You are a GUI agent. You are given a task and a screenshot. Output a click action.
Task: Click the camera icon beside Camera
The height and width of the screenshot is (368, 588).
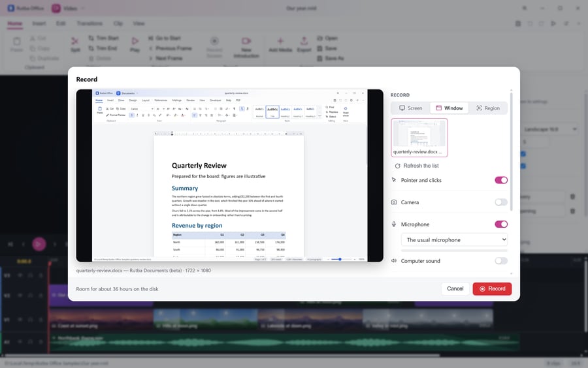coord(394,202)
